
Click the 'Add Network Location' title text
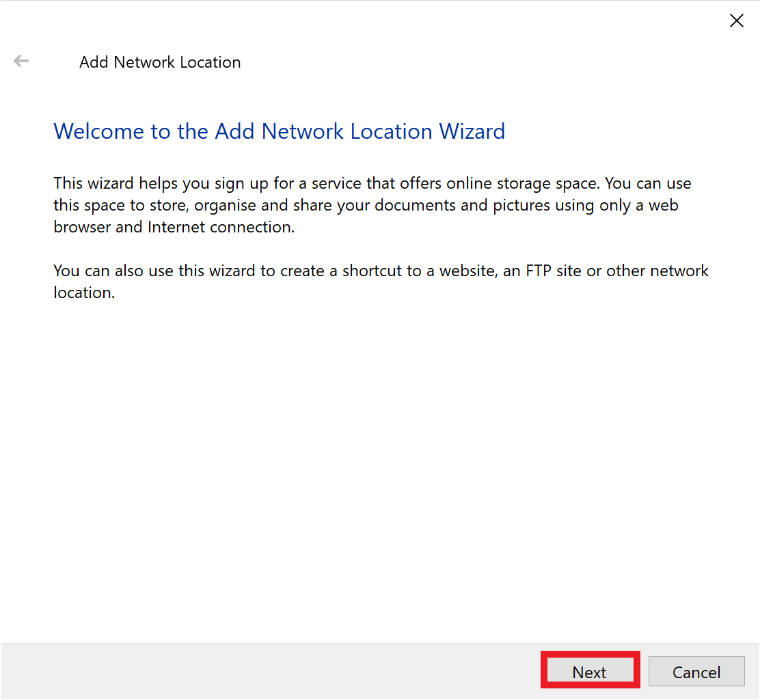click(x=160, y=62)
